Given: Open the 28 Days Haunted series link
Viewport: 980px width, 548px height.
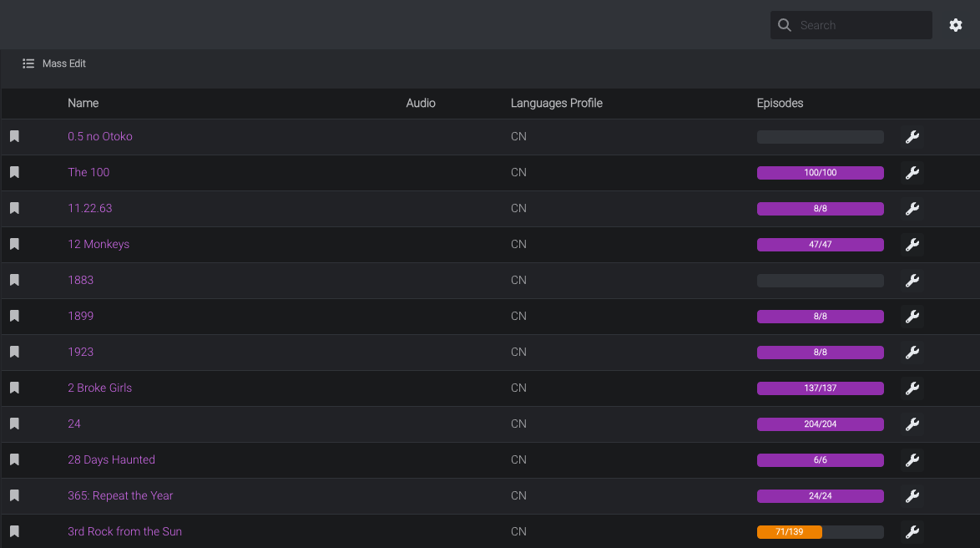Looking at the screenshot, I should tap(111, 459).
